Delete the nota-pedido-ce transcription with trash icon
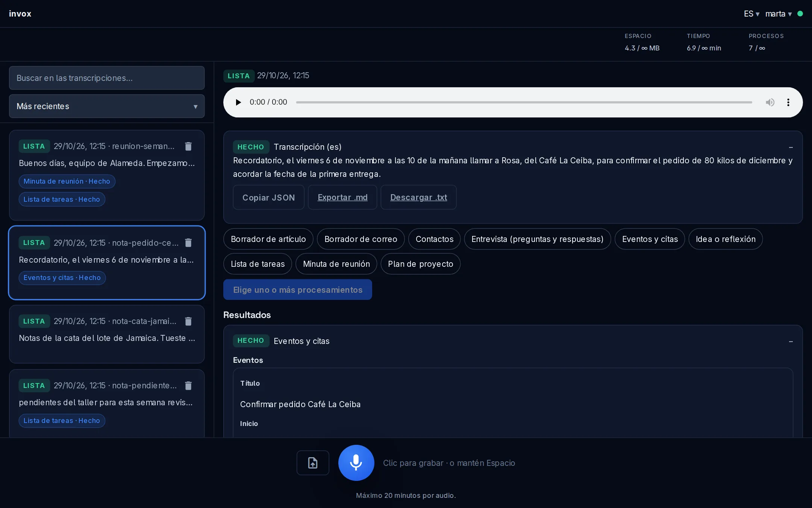The width and height of the screenshot is (812, 508). [188, 243]
